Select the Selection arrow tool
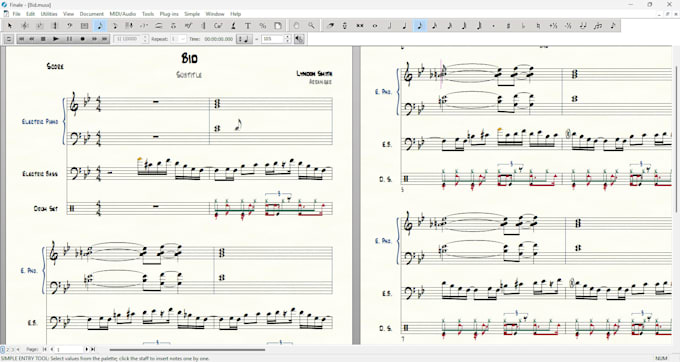This screenshot has height=362, width=680. click(10, 26)
